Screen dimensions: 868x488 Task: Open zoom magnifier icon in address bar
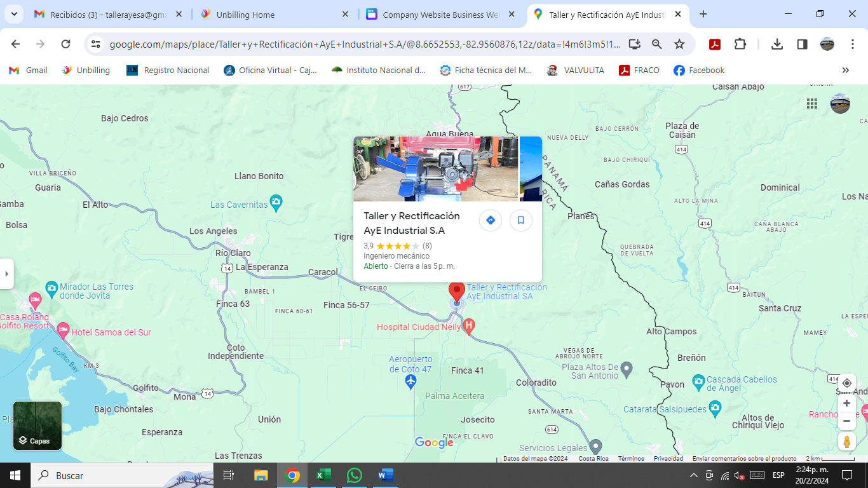[x=657, y=44]
